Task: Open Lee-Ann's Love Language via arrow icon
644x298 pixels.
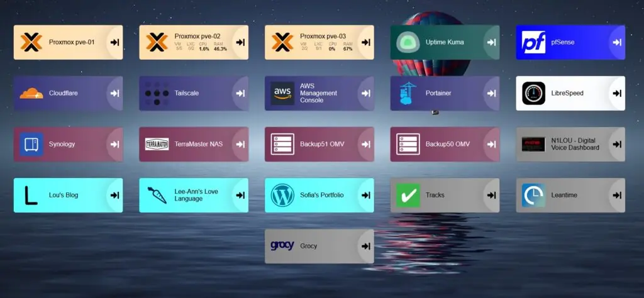Action: pos(240,196)
